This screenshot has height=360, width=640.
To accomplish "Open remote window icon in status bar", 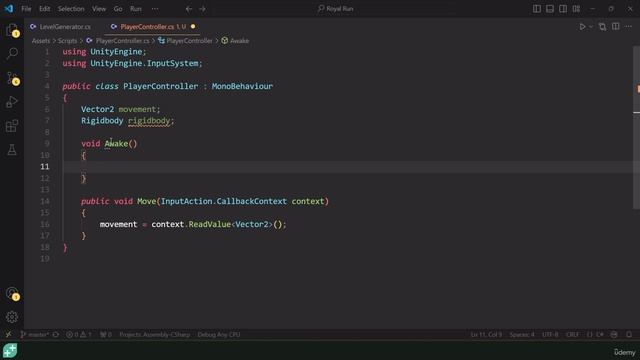I will 8,334.
